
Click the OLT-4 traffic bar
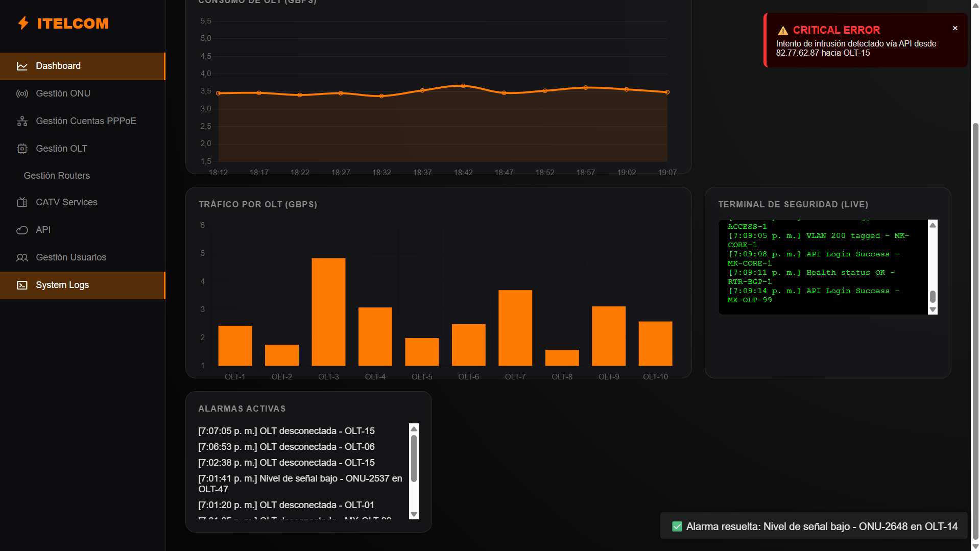pyautogui.click(x=375, y=337)
